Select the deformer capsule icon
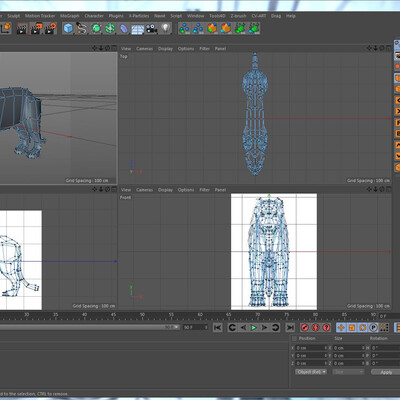This screenshot has width=400, height=400. tap(124, 29)
